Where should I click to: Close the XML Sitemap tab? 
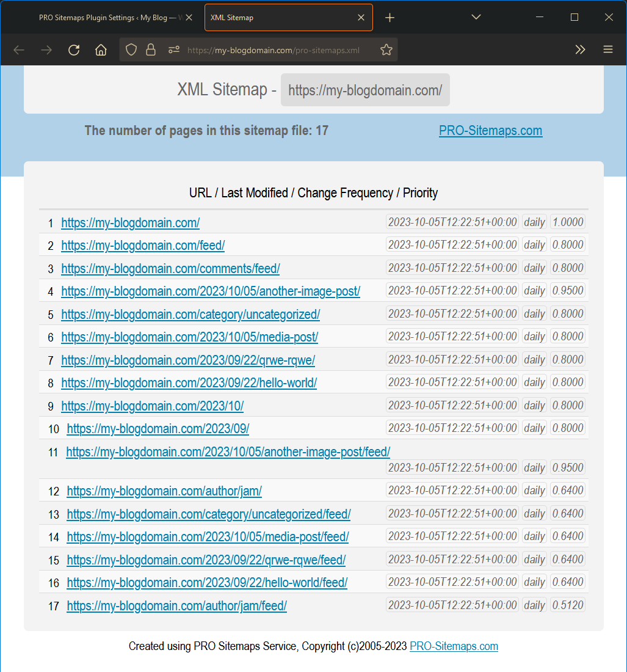pyautogui.click(x=361, y=17)
